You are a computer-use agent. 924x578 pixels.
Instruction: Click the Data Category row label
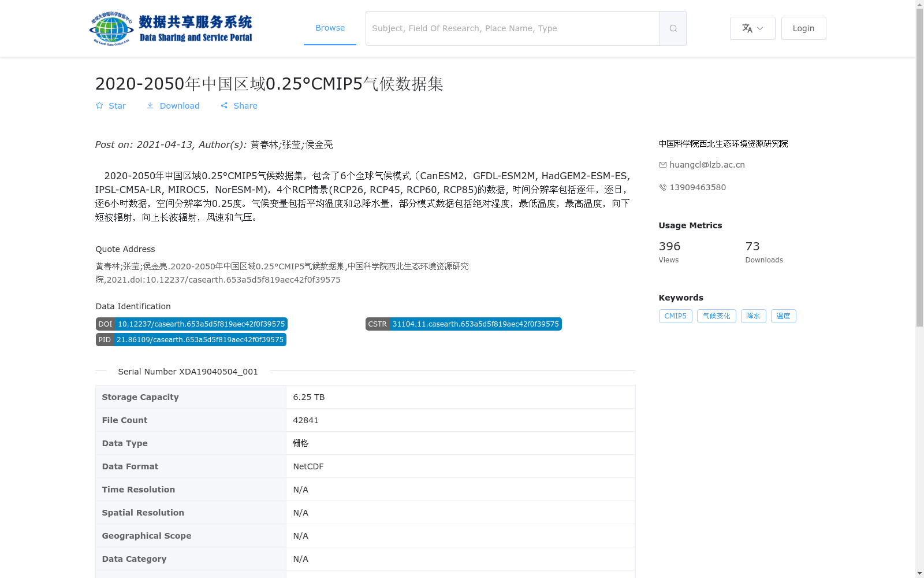[x=134, y=559]
